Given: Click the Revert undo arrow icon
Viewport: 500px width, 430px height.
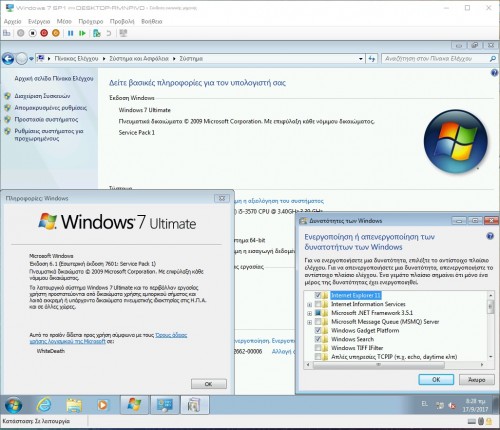Looking at the screenshot, I should [109, 33].
